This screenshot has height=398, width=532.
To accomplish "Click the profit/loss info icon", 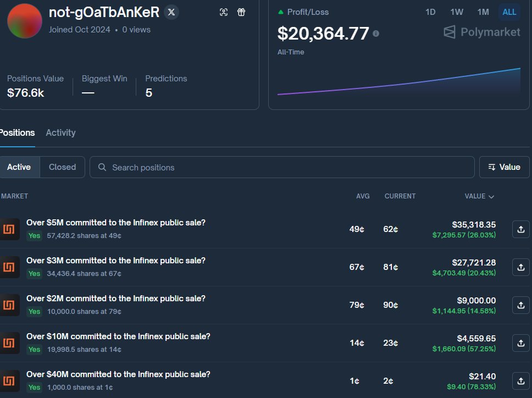I will [376, 33].
